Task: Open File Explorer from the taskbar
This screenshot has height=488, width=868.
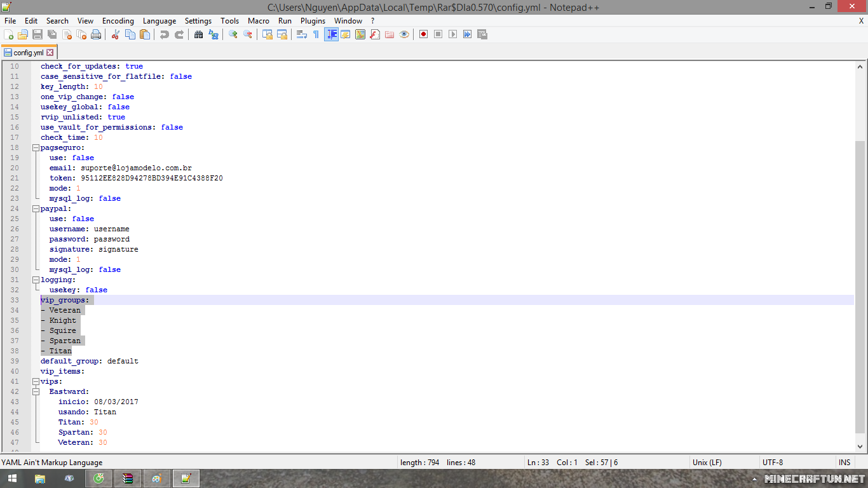Action: pos(40,478)
